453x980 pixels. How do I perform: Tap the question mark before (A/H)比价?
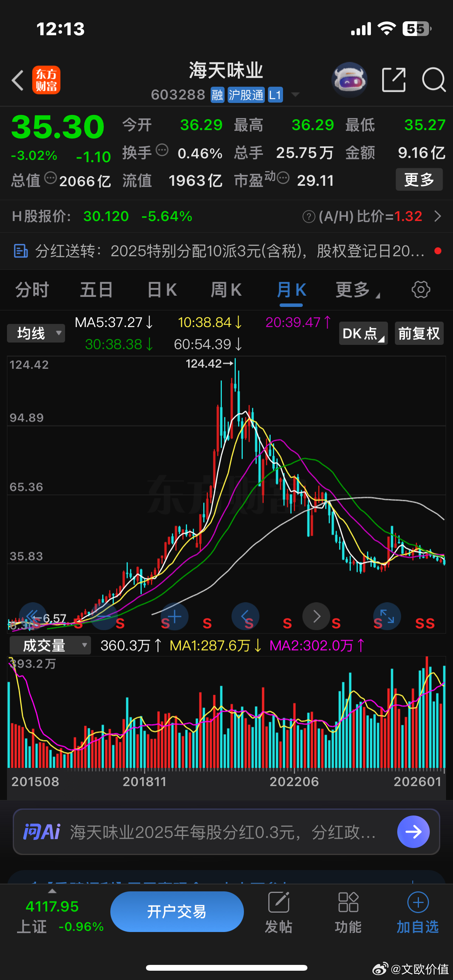(x=309, y=217)
